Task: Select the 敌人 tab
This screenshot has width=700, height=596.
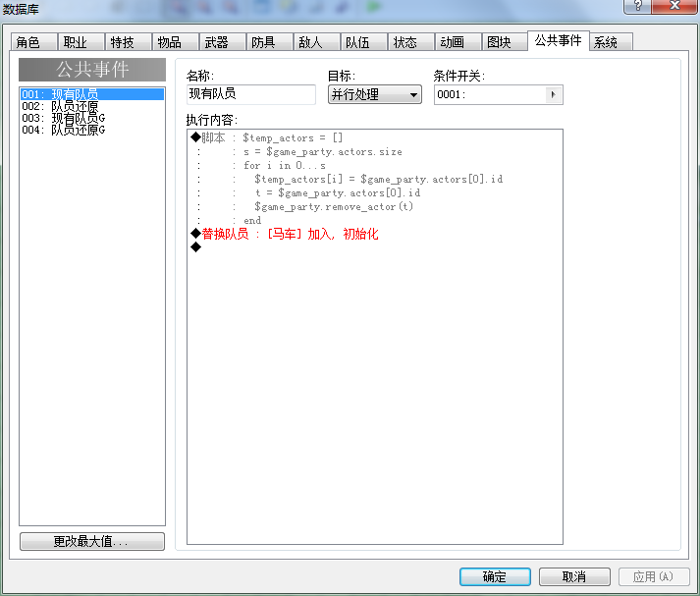Action: pos(317,42)
